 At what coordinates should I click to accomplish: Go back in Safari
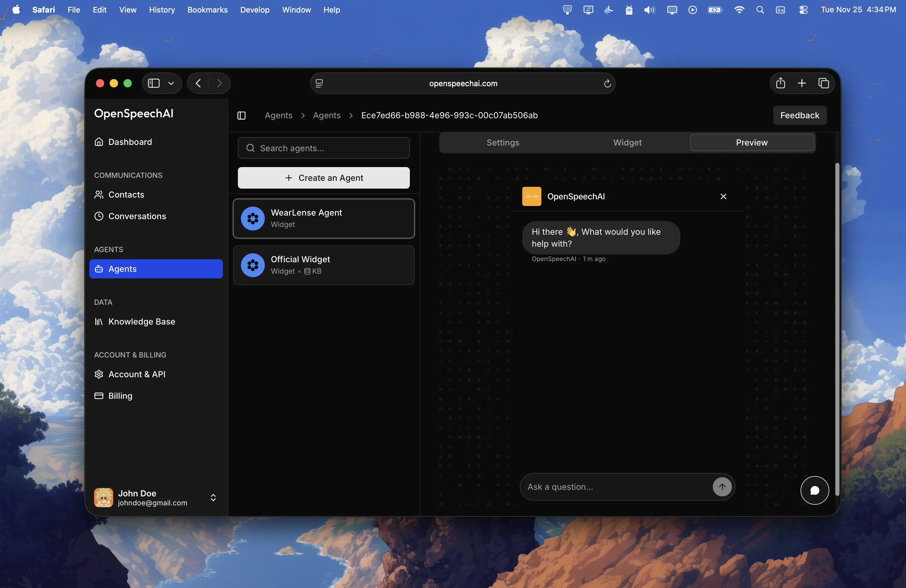click(198, 83)
